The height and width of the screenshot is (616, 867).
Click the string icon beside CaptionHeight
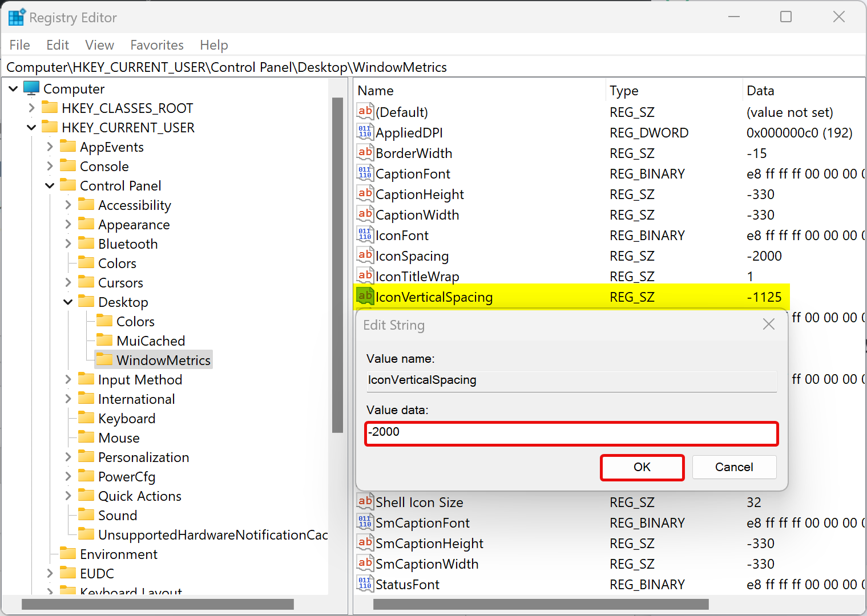tap(365, 193)
